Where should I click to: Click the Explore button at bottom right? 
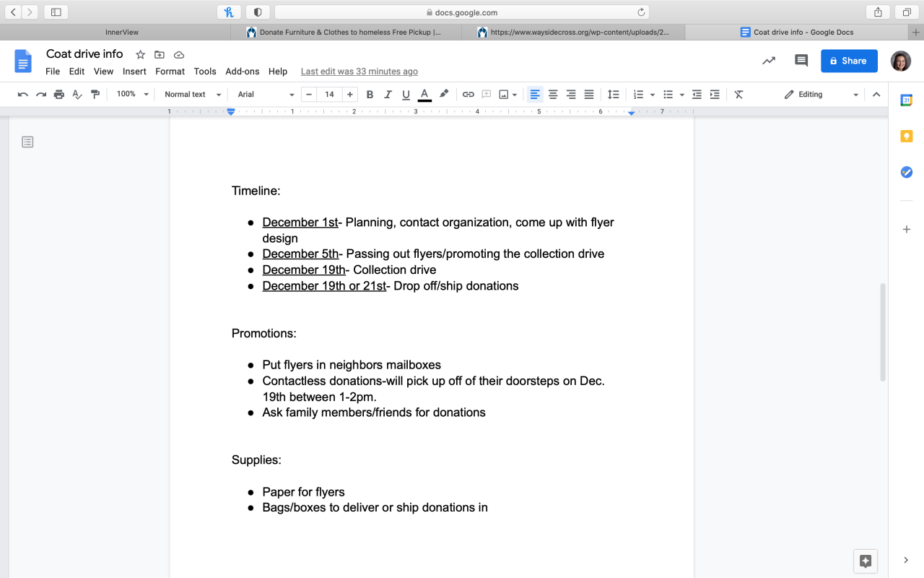pos(866,561)
